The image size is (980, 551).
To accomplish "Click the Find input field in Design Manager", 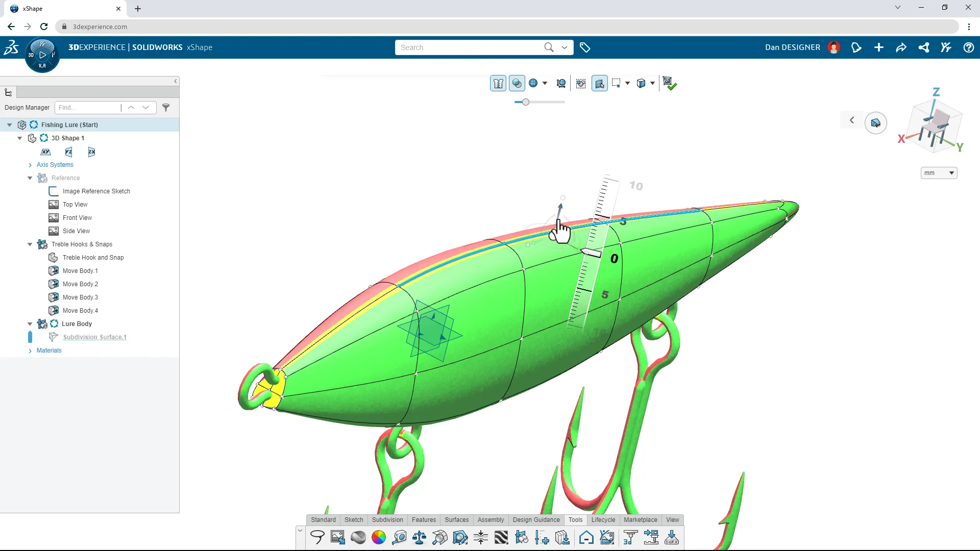I will click(x=88, y=108).
